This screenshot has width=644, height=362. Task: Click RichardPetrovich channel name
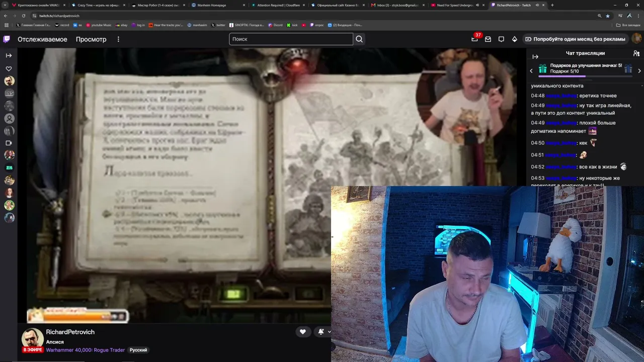click(x=70, y=332)
